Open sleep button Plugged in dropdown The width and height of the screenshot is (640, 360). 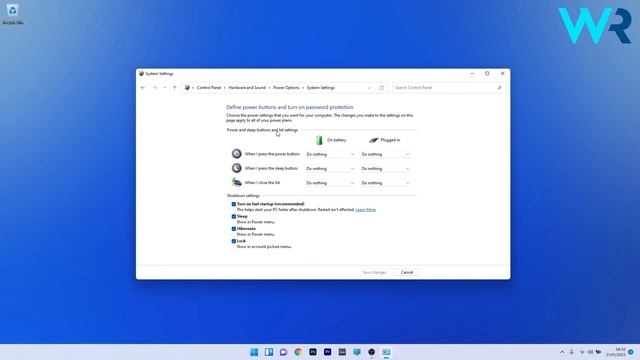385,169
